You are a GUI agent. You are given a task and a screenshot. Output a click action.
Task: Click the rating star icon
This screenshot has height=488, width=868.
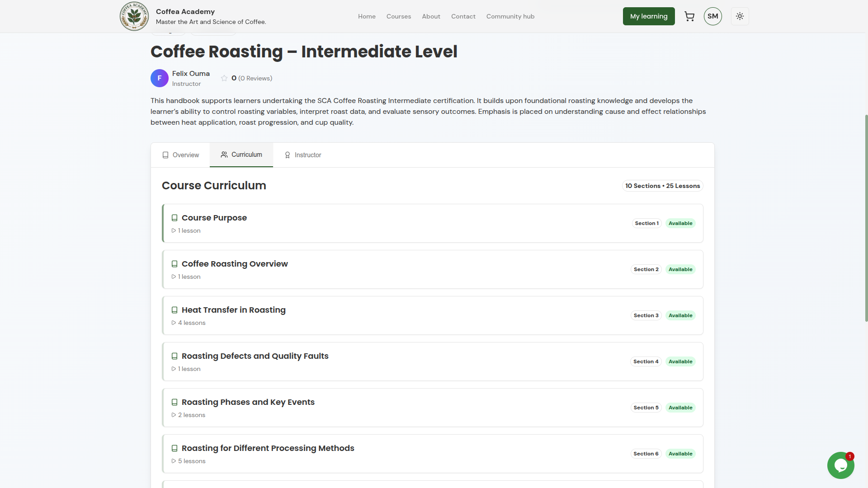tap(224, 78)
